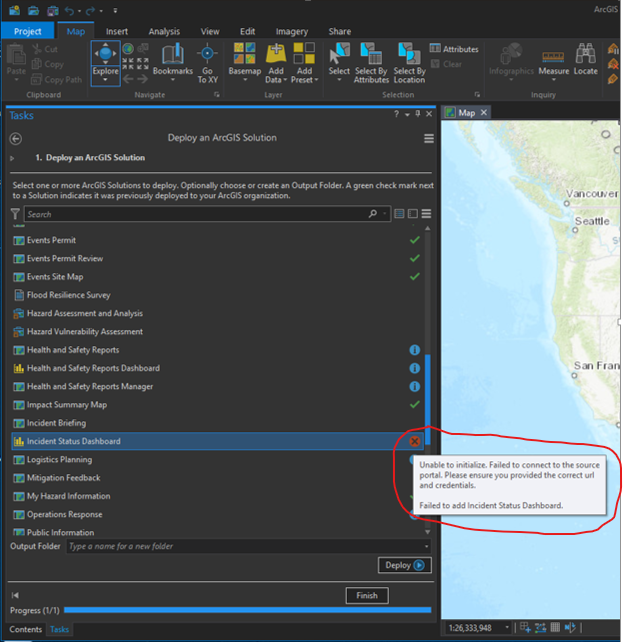Click the undo arrow icon
Image resolution: width=623 pixels, height=642 pixels.
click(x=69, y=10)
